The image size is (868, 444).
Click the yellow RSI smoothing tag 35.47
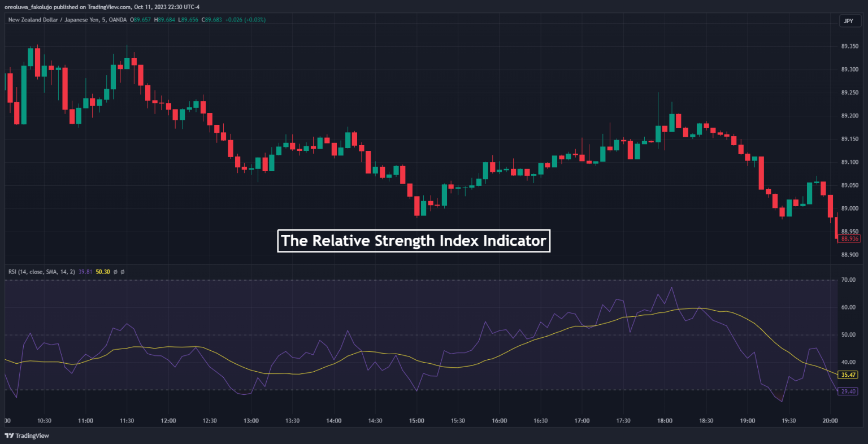(x=849, y=374)
